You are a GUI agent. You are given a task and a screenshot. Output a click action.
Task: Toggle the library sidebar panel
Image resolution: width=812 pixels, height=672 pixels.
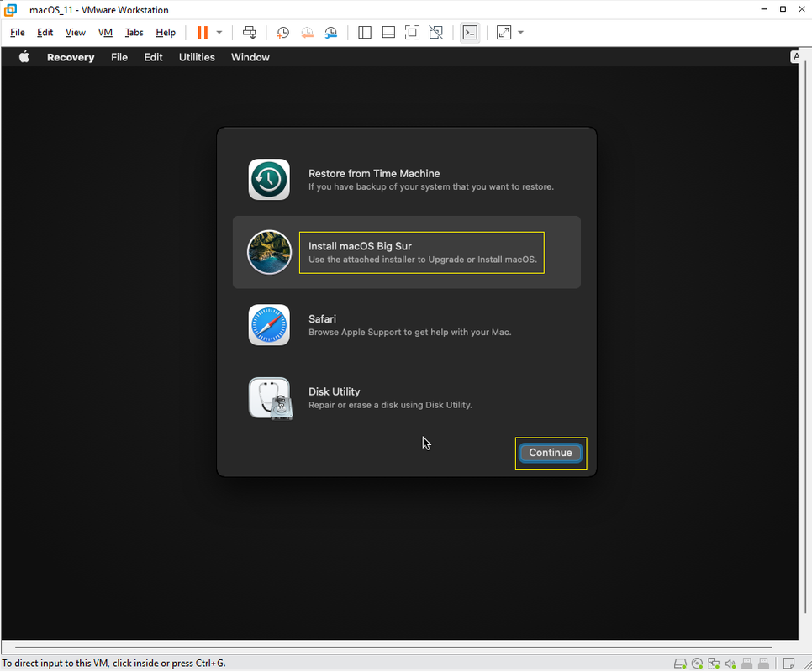pos(365,33)
